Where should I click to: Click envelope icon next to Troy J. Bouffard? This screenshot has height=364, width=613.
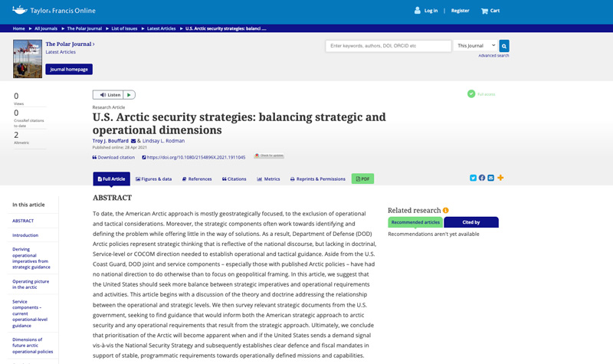tap(133, 141)
